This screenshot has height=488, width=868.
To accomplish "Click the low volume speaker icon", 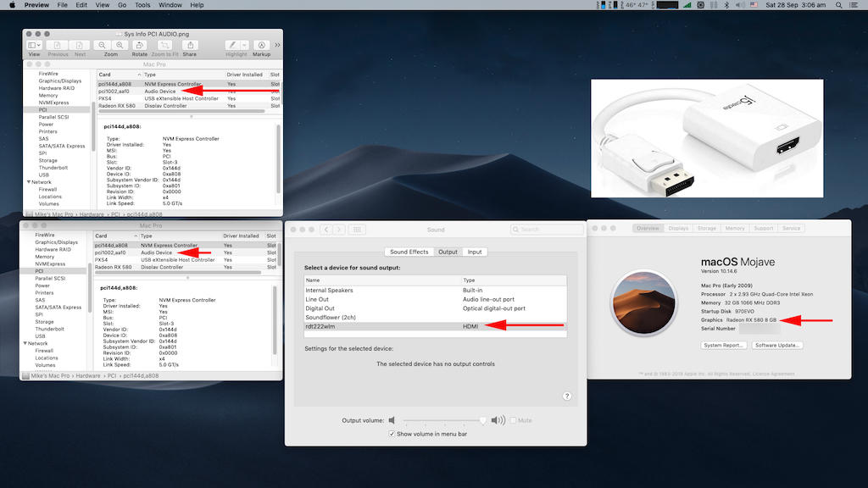I will (392, 420).
